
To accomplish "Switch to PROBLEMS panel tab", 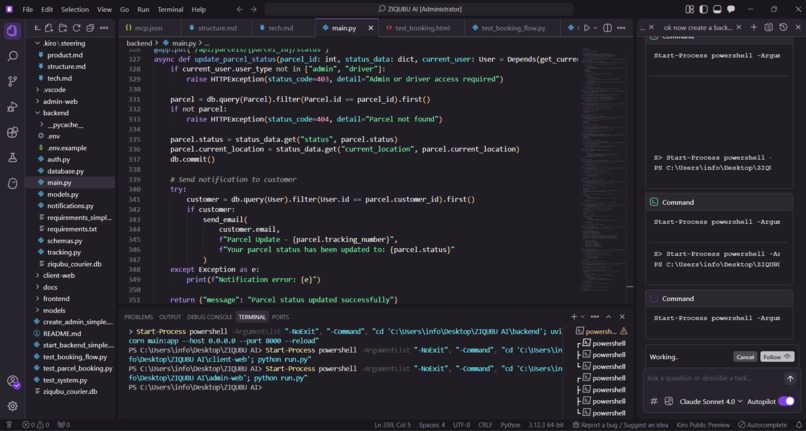I will point(138,317).
